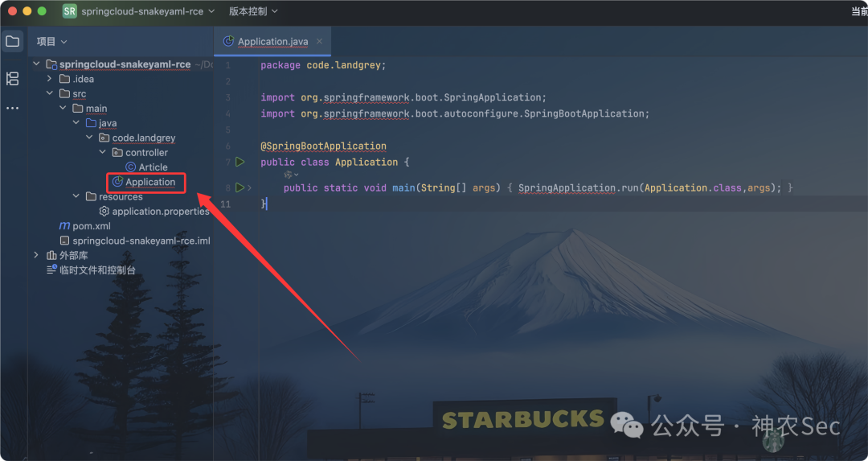Image resolution: width=868 pixels, height=461 pixels.
Task: Open the Structure tool window icon
Action: (12, 79)
